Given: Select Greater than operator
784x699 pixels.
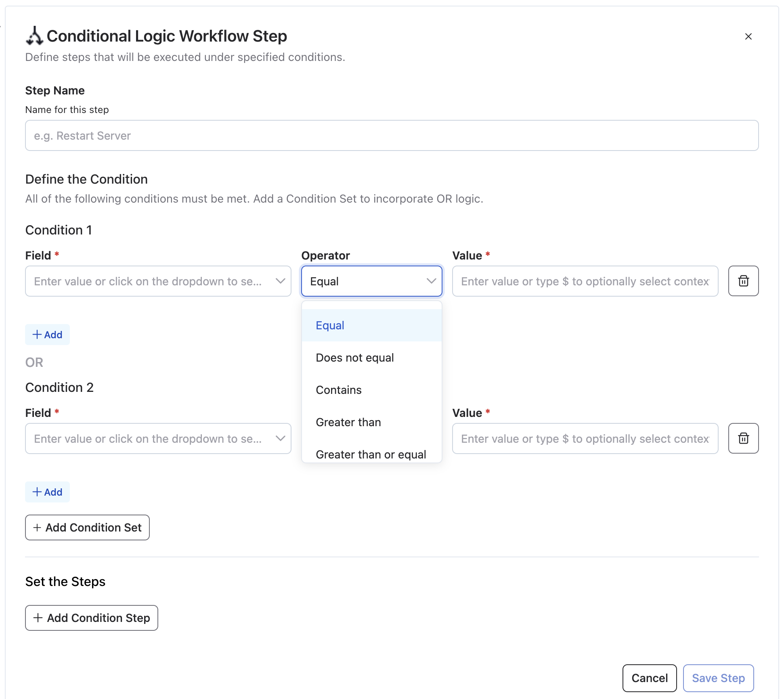Looking at the screenshot, I should (x=348, y=422).
